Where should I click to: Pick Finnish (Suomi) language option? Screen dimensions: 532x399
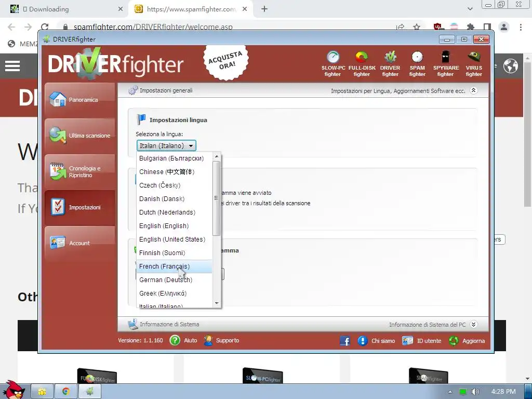click(x=174, y=253)
